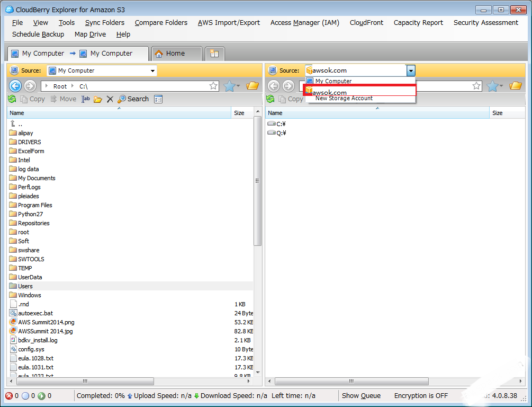Click the green running-tasks icon in status bar
Viewport: 532px width, 407px height.
pyautogui.click(x=41, y=396)
